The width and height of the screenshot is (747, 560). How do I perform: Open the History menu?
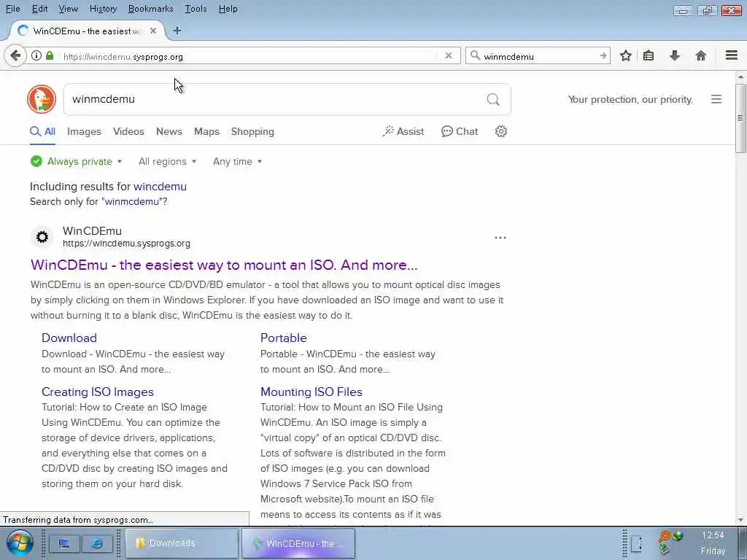tap(103, 9)
